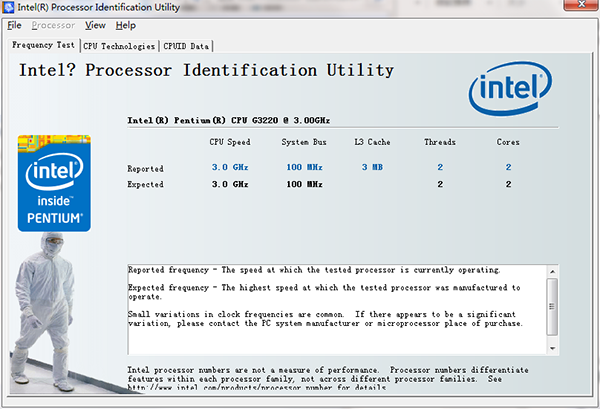Image resolution: width=600 pixels, height=409 pixels.
Task: Click the 'Expected frequency' explanation paragraph
Action: coord(324,292)
